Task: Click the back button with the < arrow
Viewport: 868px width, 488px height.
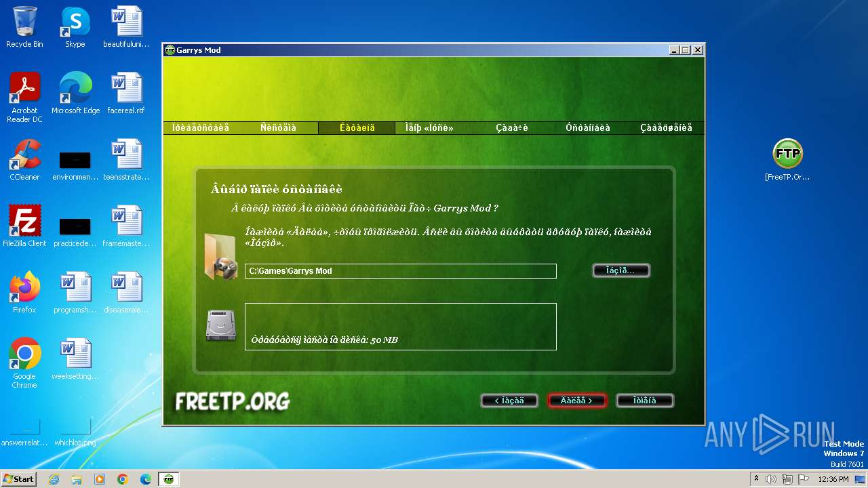Action: coord(509,401)
